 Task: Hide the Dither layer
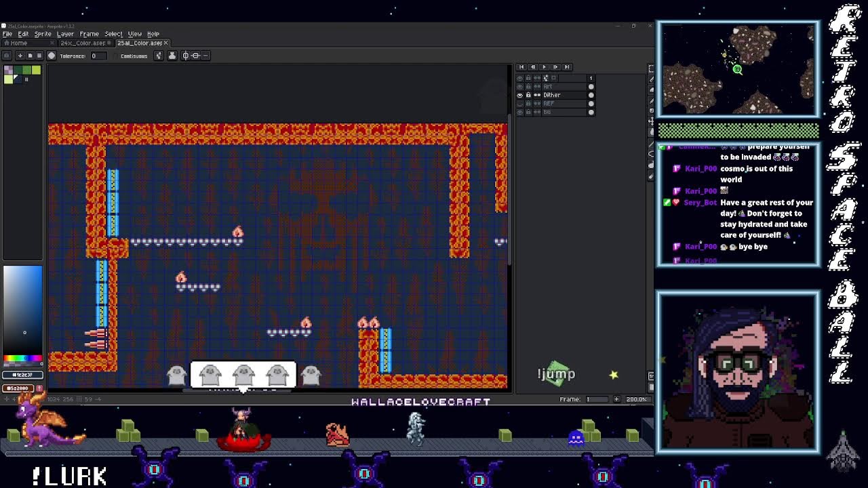[520, 95]
